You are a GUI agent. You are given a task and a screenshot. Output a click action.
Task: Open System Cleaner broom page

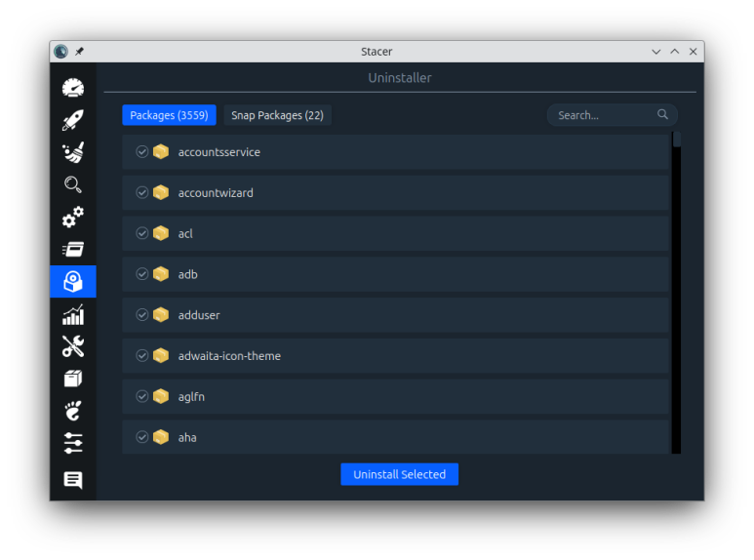[x=73, y=152]
